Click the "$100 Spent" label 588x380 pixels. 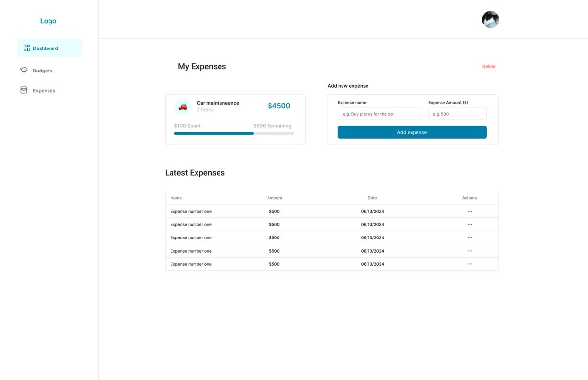point(187,126)
